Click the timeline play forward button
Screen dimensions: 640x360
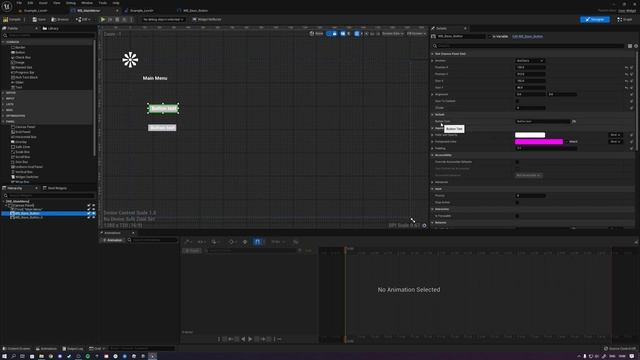(250, 339)
